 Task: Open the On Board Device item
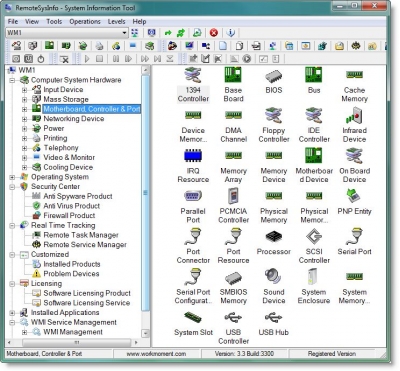(x=354, y=165)
